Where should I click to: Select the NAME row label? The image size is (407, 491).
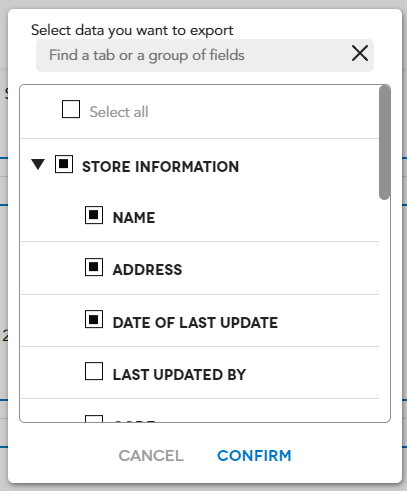[134, 218]
